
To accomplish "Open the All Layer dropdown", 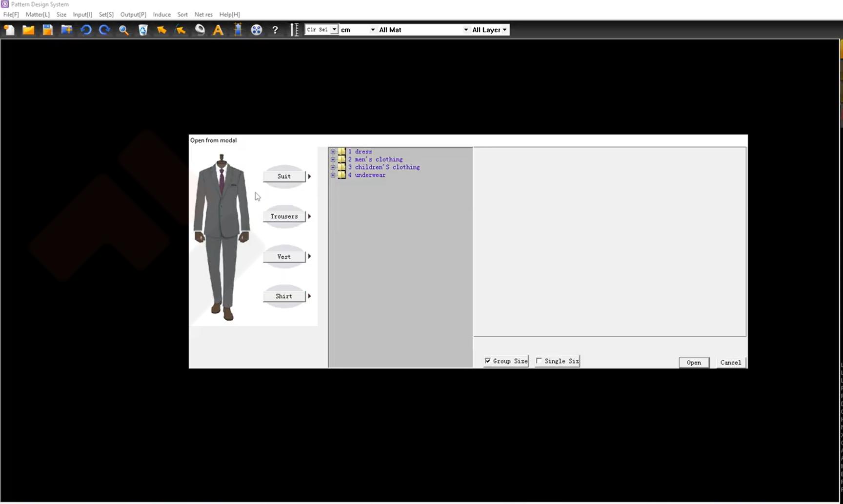I will pyautogui.click(x=504, y=30).
